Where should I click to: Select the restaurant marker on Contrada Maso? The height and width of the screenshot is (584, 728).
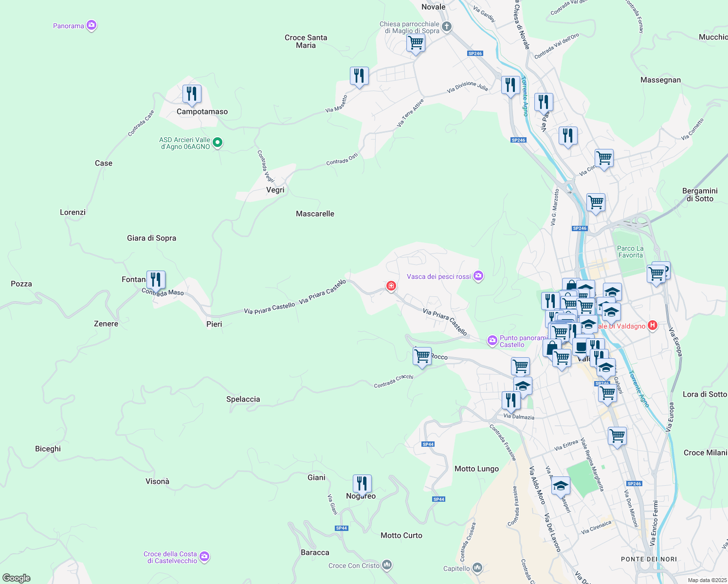point(156,280)
